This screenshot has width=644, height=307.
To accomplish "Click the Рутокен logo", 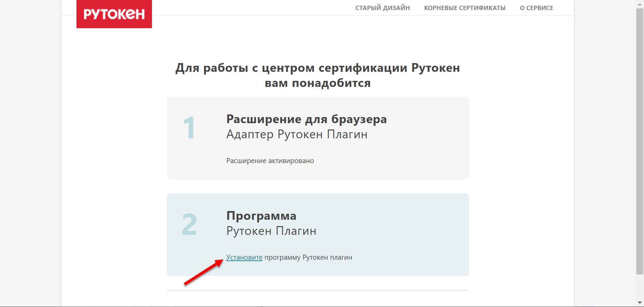I will pyautogui.click(x=114, y=14).
